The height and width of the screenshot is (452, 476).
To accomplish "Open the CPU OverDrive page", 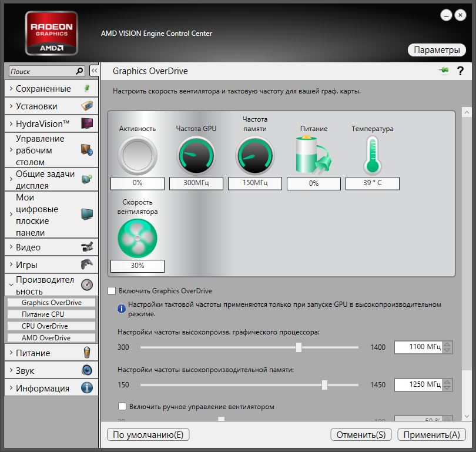I will point(51,326).
